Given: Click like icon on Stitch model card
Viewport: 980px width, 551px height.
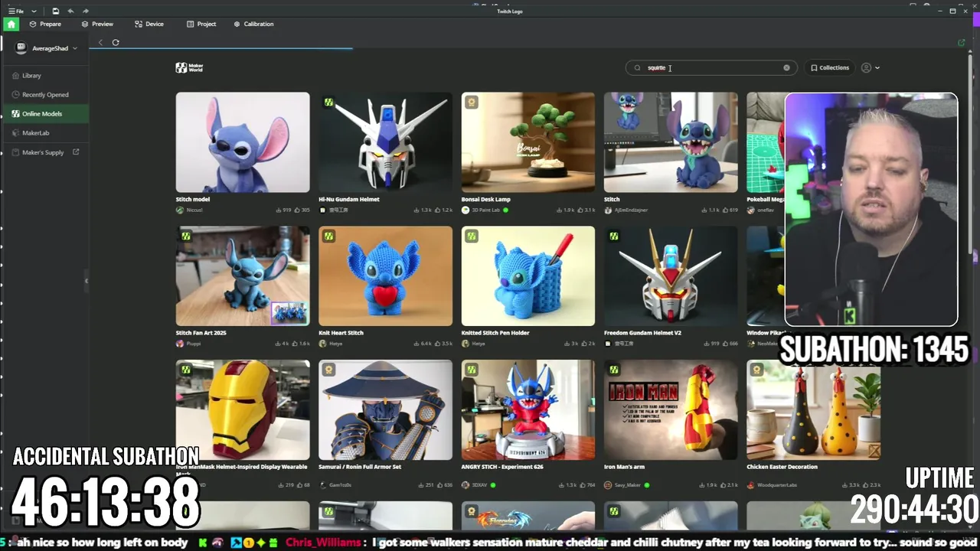Looking at the screenshot, I should (298, 210).
